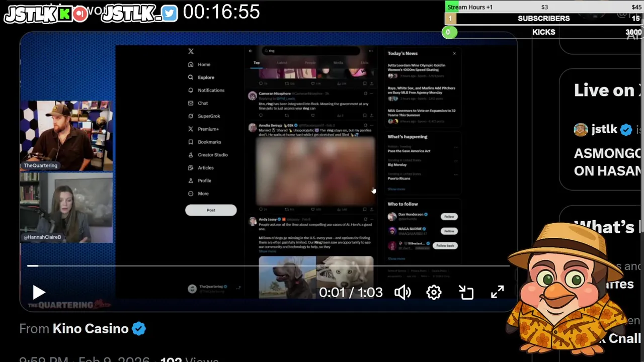Screen dimensions: 644x362
Task: Go back with the left arrow
Action: point(251,51)
